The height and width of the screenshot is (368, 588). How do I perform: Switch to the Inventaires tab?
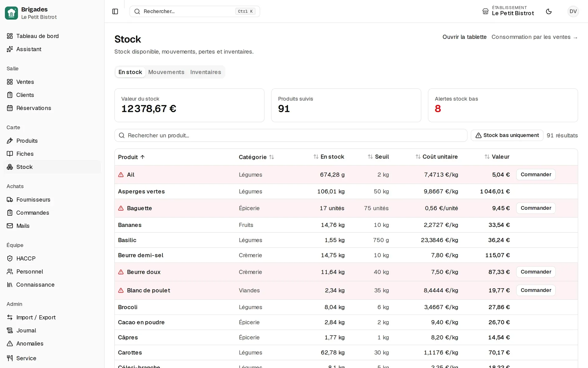coord(205,72)
